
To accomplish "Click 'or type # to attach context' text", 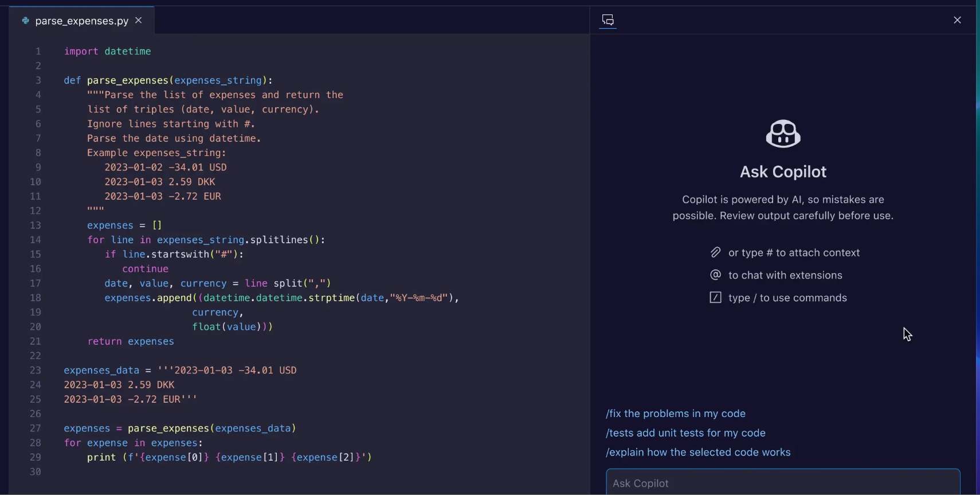I will [x=794, y=253].
